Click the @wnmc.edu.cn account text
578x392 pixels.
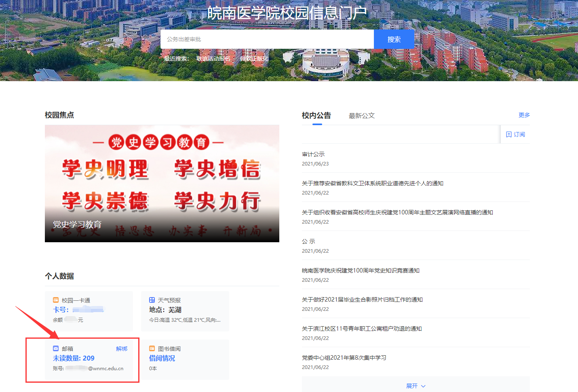[106, 368]
